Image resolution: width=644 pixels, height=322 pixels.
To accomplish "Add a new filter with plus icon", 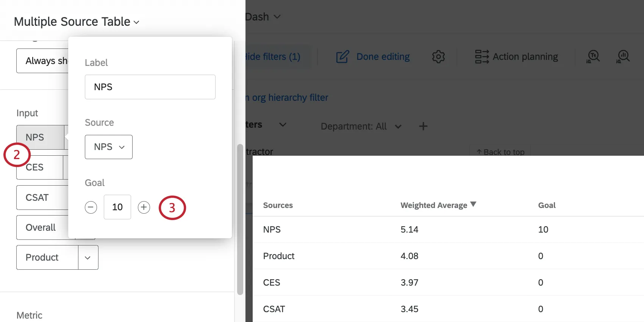I will [423, 126].
